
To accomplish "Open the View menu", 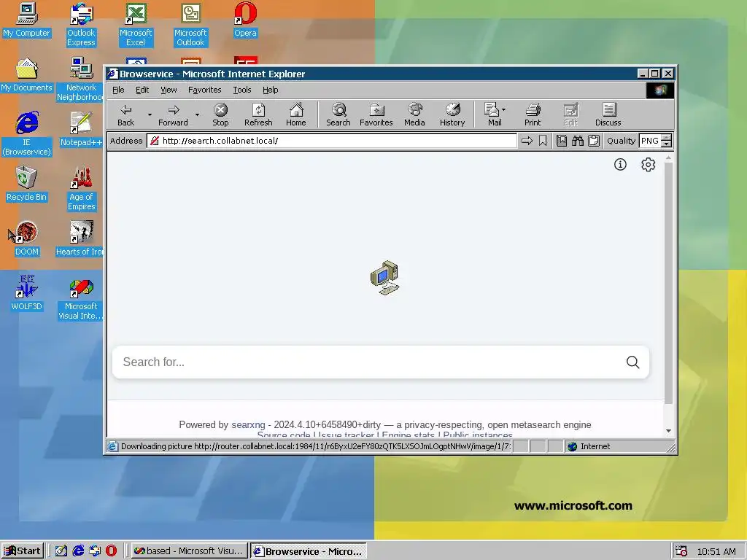I will pyautogui.click(x=169, y=90).
